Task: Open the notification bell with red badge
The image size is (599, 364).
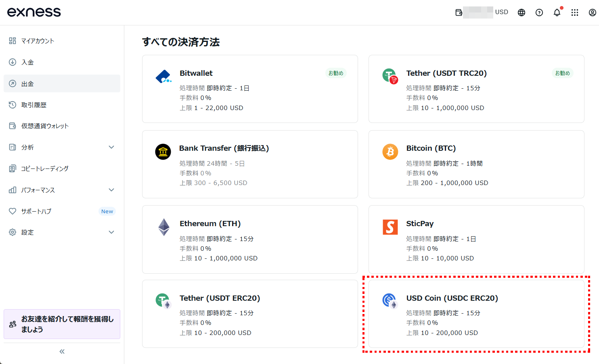Action: (x=557, y=12)
